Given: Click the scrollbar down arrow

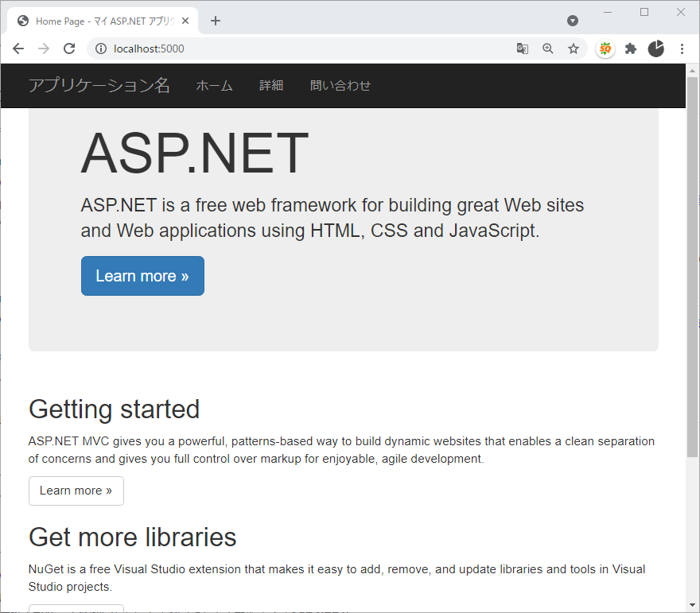Looking at the screenshot, I should 692,605.
